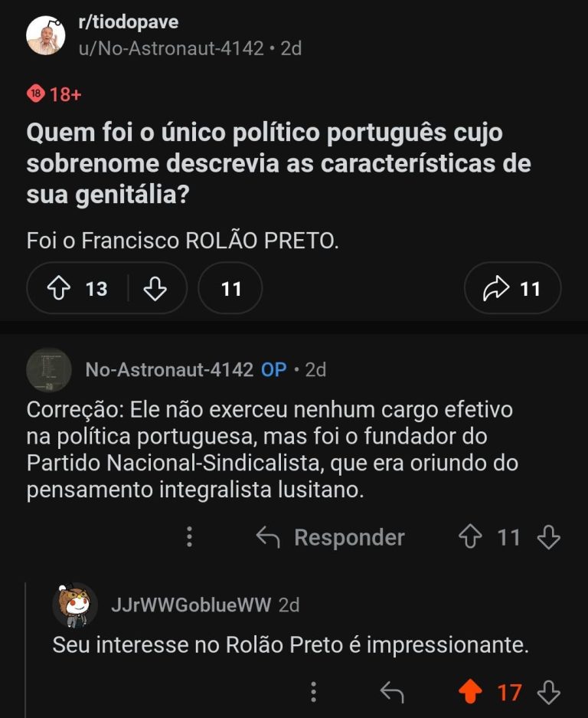The width and height of the screenshot is (588, 718).
Task: Open JJrWWGoblueWW username link
Action: 191,605
